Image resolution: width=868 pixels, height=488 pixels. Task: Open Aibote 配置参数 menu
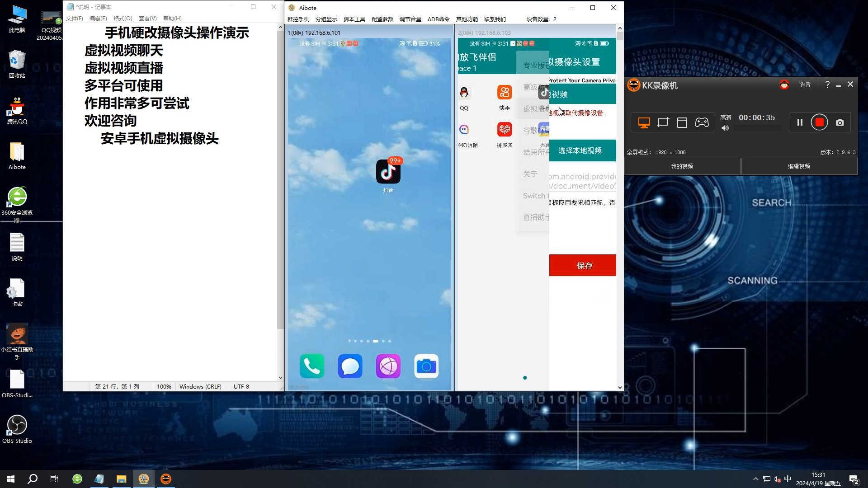pos(382,19)
